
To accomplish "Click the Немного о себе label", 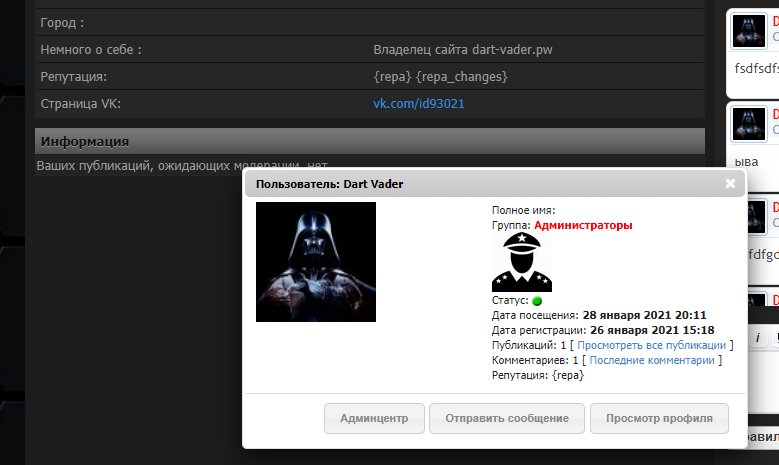I will coord(91,50).
